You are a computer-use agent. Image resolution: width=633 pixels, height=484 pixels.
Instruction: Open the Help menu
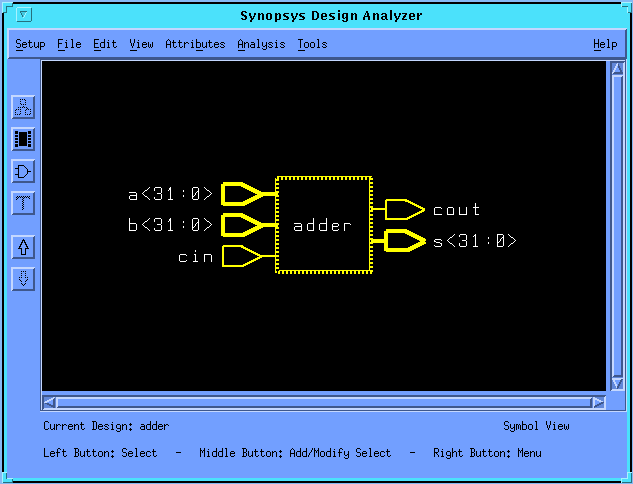[x=605, y=44]
